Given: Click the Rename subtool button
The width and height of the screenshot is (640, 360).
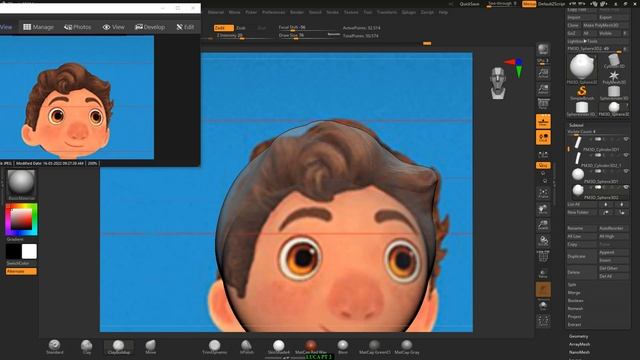Looking at the screenshot, I should (x=582, y=228).
